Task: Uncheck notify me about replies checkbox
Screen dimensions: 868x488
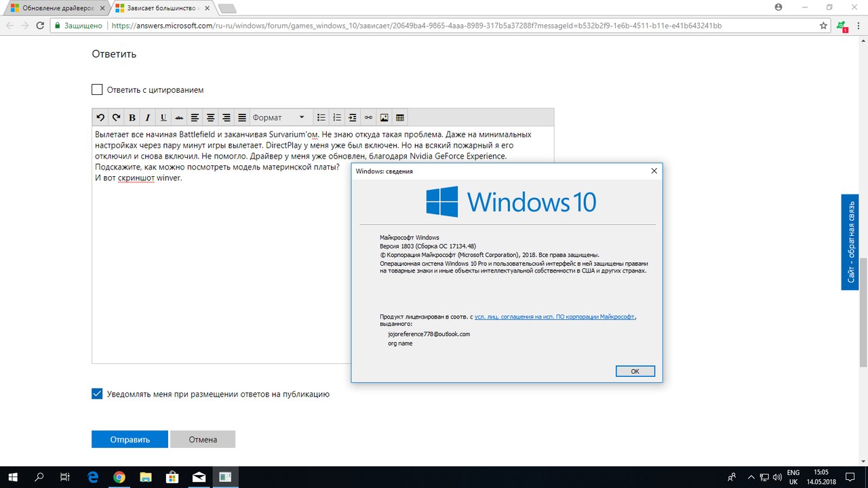Action: (x=97, y=394)
